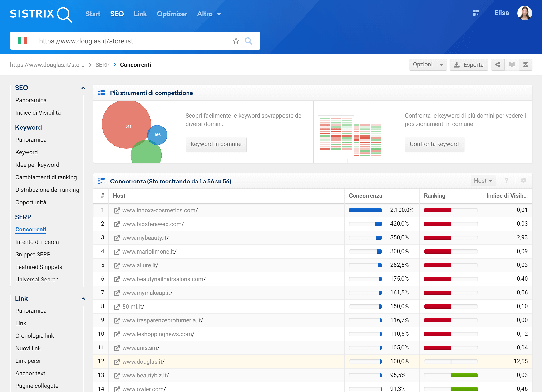This screenshot has height=392, width=542.
Task: Open the Optimizer navigation tab
Action: (172, 14)
